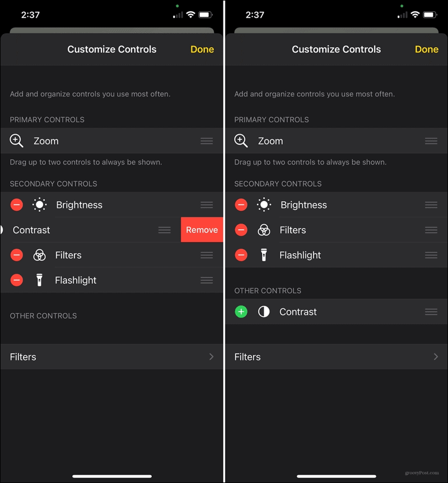Open Filters chevron row in right screen

point(336,357)
